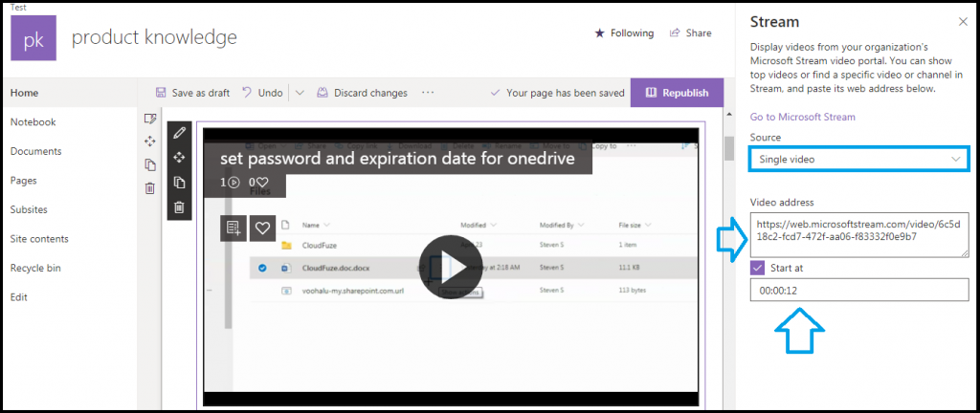Click the Save as draft floppy icon
This screenshot has width=980, height=413.
[161, 93]
